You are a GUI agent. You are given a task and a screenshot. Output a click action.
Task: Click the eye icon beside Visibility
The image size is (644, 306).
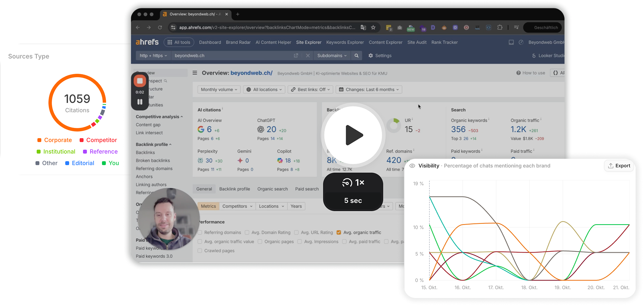[412, 166]
